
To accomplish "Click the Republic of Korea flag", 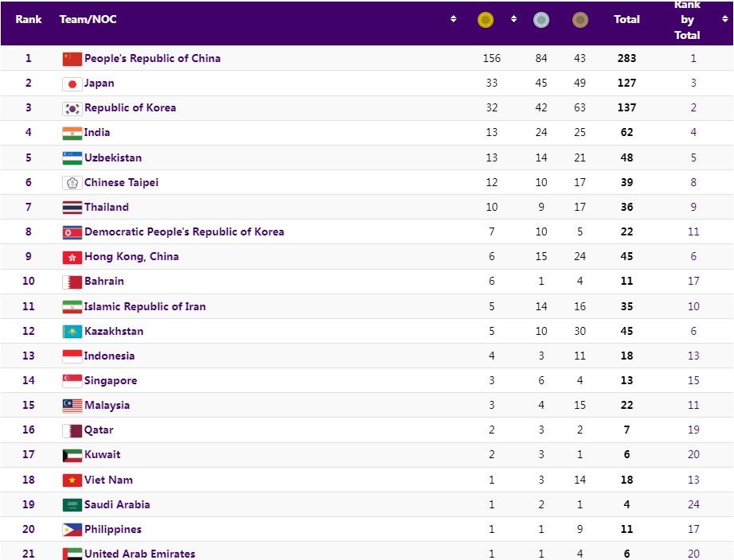I will (72, 108).
